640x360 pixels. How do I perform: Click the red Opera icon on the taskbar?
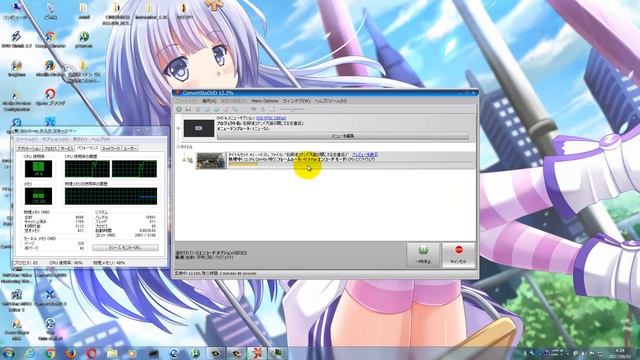tap(91, 353)
